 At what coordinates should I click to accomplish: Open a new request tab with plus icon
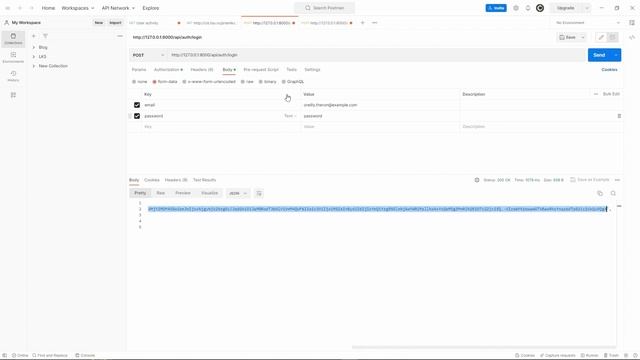(x=362, y=23)
